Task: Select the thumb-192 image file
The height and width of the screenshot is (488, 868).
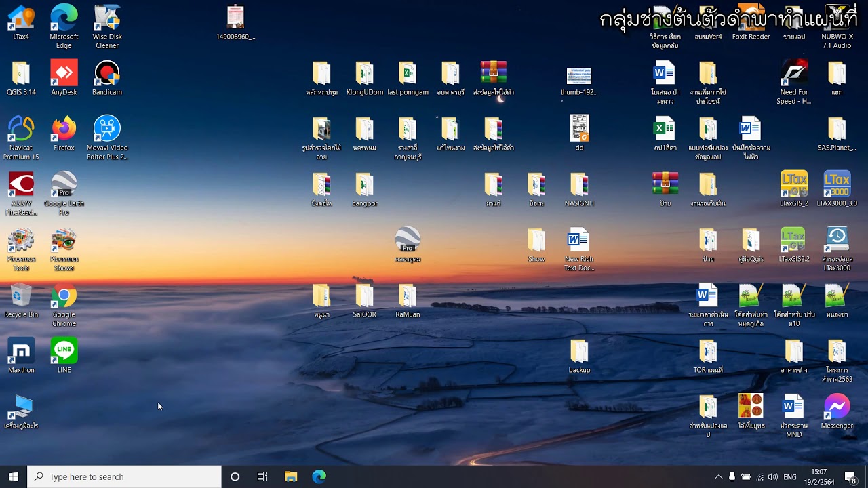Action: (x=579, y=81)
